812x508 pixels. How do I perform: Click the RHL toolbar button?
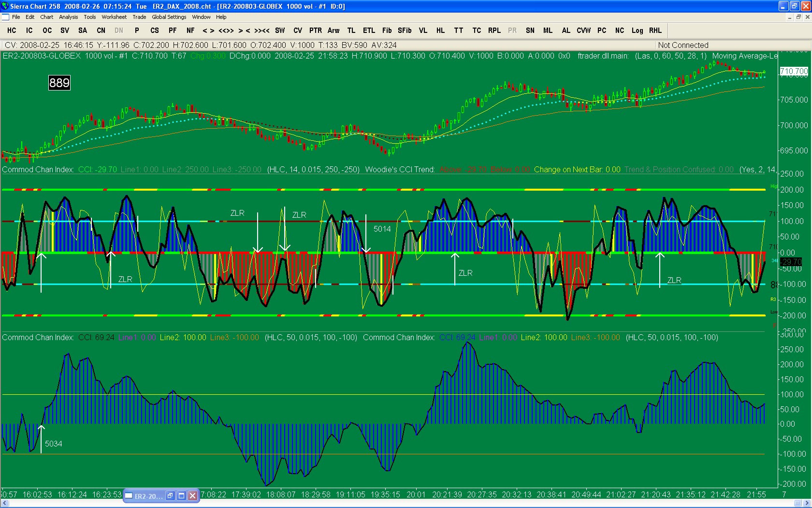[x=655, y=30]
